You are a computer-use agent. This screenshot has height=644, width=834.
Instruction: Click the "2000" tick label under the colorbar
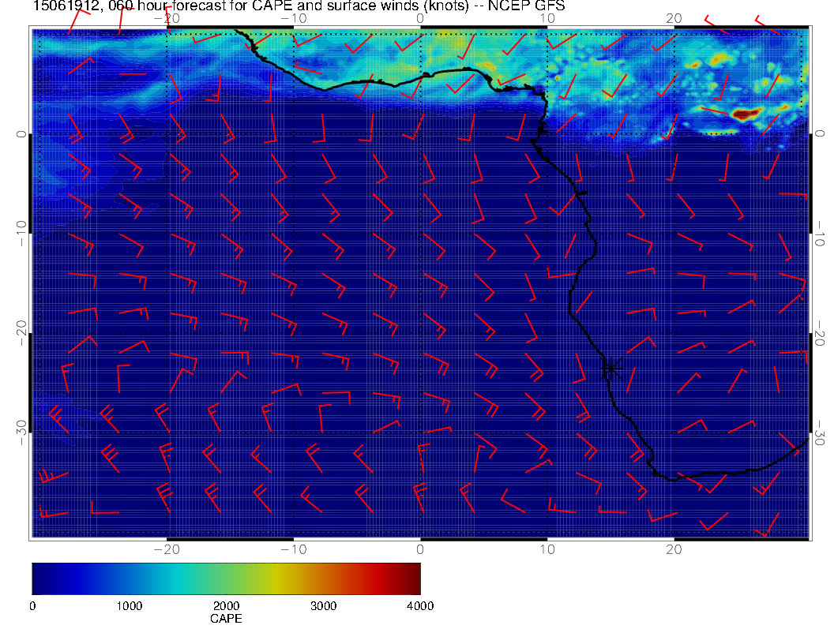pos(226,606)
